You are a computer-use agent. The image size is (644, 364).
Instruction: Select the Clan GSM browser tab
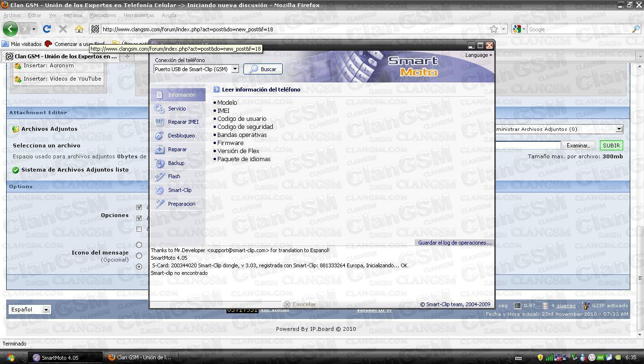(62, 56)
